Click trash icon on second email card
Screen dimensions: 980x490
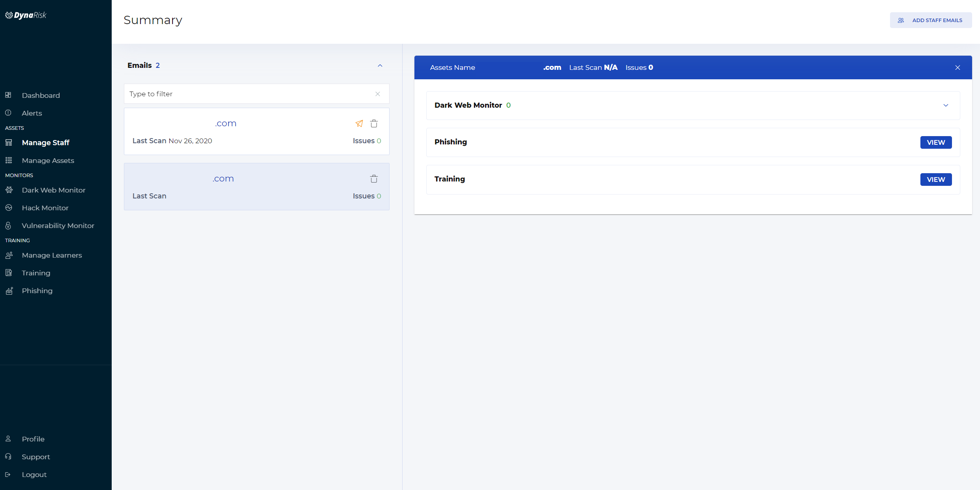coord(374,179)
